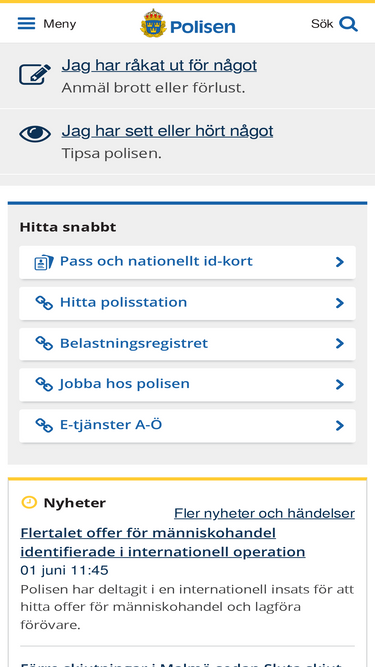Open the Meny label
Screen dimensions: 375x667
[x=60, y=24]
